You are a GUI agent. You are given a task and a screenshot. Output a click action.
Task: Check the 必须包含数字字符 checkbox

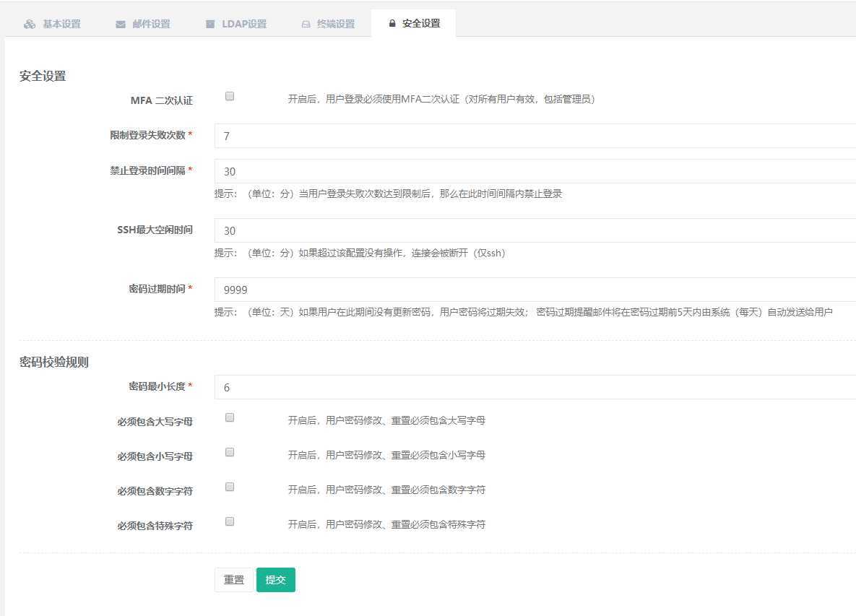[x=230, y=487]
